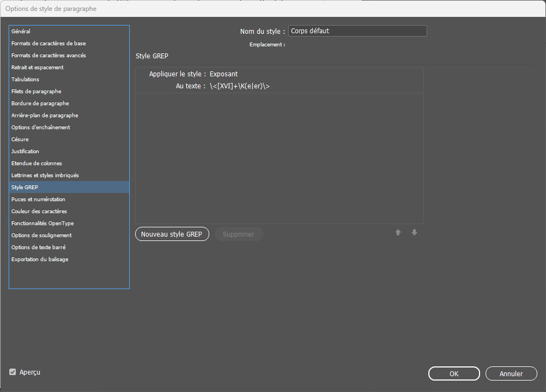Click the Nom du style text field
546x392 pixels.
click(357, 31)
